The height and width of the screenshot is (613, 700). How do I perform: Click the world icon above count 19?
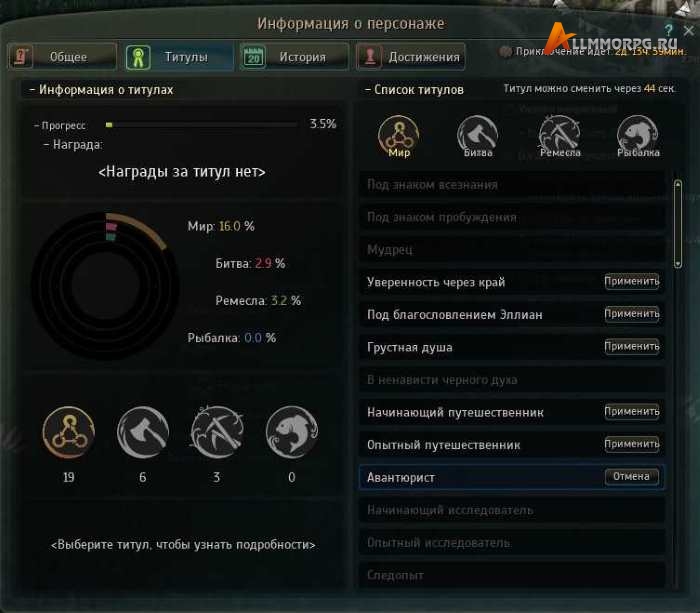[x=68, y=433]
